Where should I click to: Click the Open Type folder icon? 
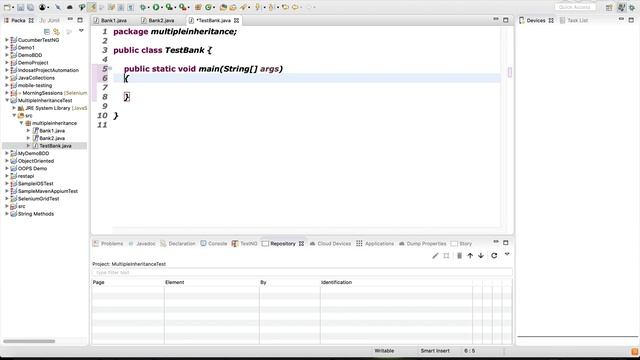point(223,7)
